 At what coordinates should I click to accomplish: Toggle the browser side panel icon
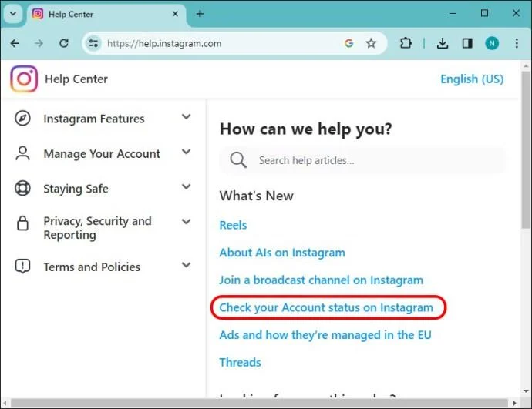[x=467, y=43]
